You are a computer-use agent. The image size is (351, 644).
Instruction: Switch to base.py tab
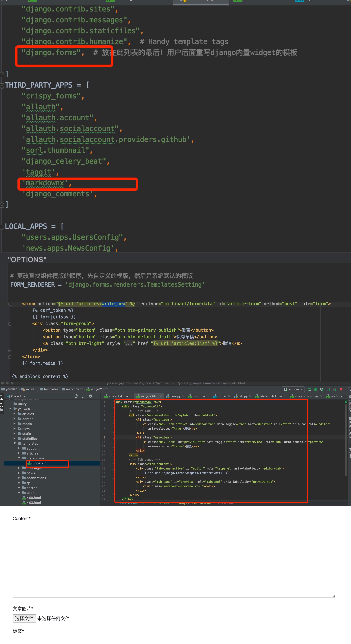click(175, 396)
